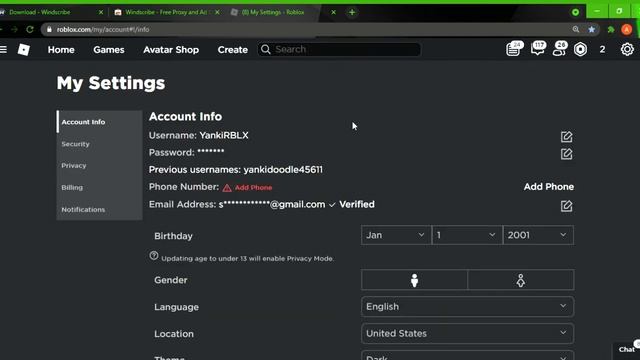
Task: Click browser zoom magnifier icon in address bar
Action: 576,29
